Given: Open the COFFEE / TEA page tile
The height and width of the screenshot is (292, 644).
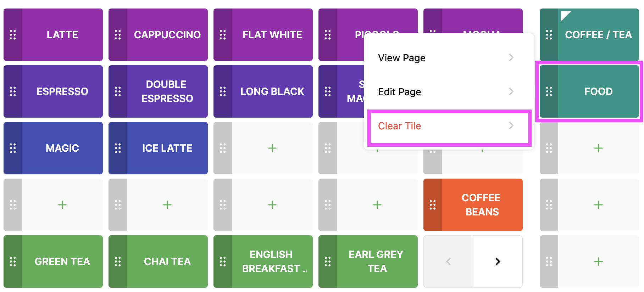Looking at the screenshot, I should [x=598, y=35].
